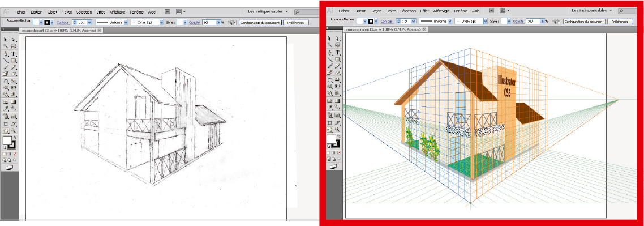Open the Style dropdown in left window

(185, 22)
